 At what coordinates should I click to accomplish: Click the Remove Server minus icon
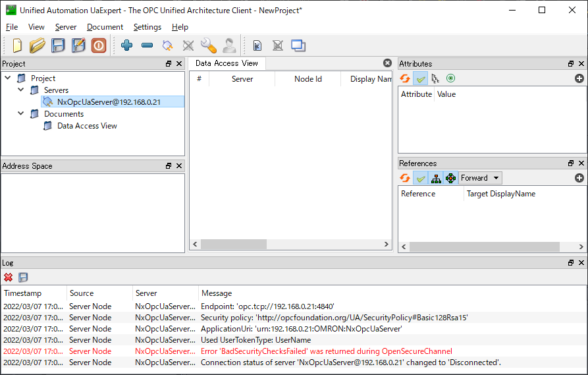pyautogui.click(x=147, y=45)
